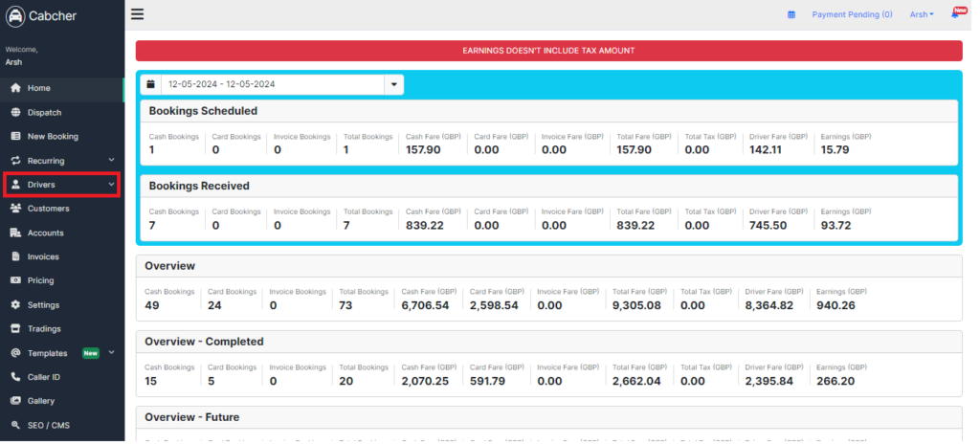Viewport: 980px width, 444px height.
Task: Open the date range dropdown arrow
Action: point(393,84)
